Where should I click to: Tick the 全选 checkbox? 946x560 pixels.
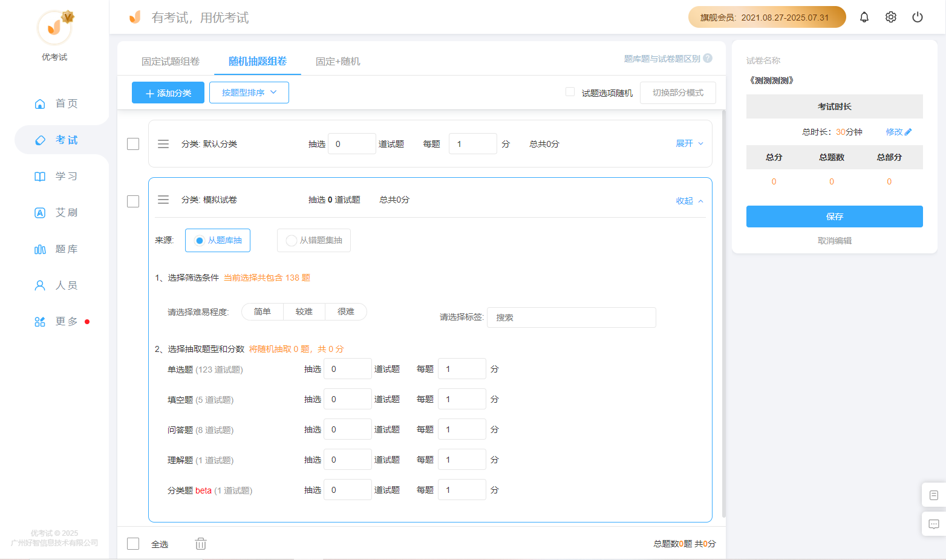[133, 544]
